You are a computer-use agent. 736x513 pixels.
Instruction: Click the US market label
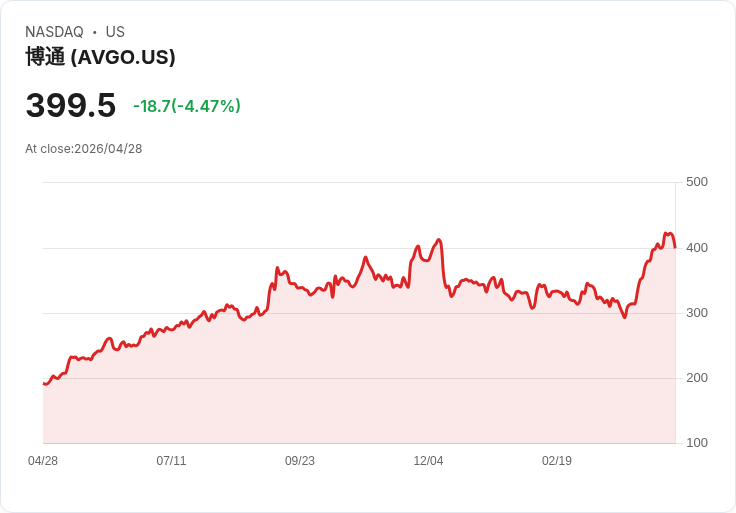115,32
